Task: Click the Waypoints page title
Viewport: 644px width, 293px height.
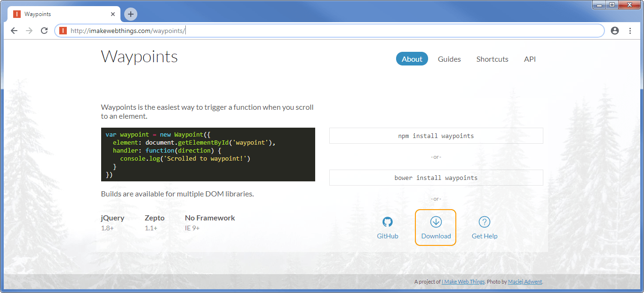Action: tap(139, 57)
